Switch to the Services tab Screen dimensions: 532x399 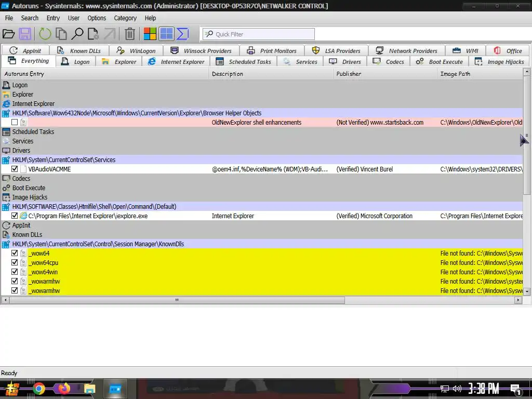coord(300,62)
